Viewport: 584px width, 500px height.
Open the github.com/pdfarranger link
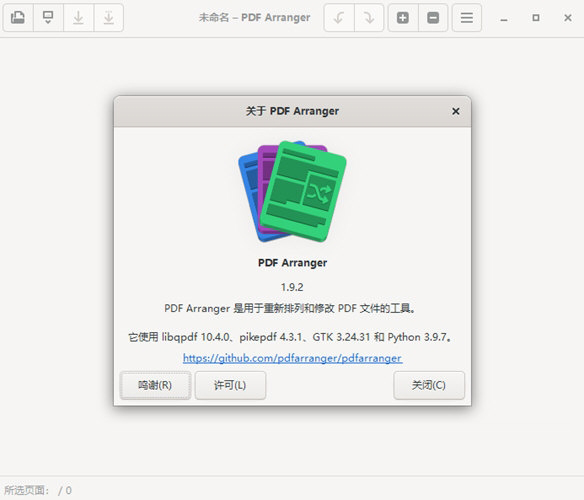pos(292,358)
